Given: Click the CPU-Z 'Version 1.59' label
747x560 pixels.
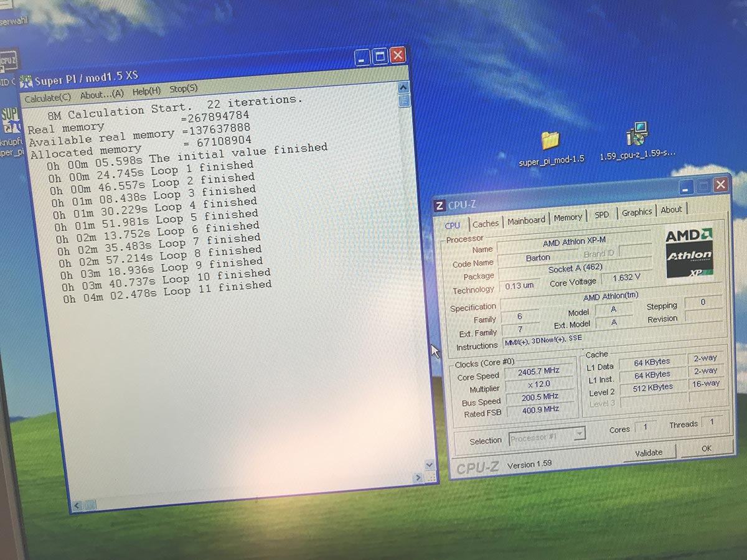Looking at the screenshot, I should coord(530,464).
